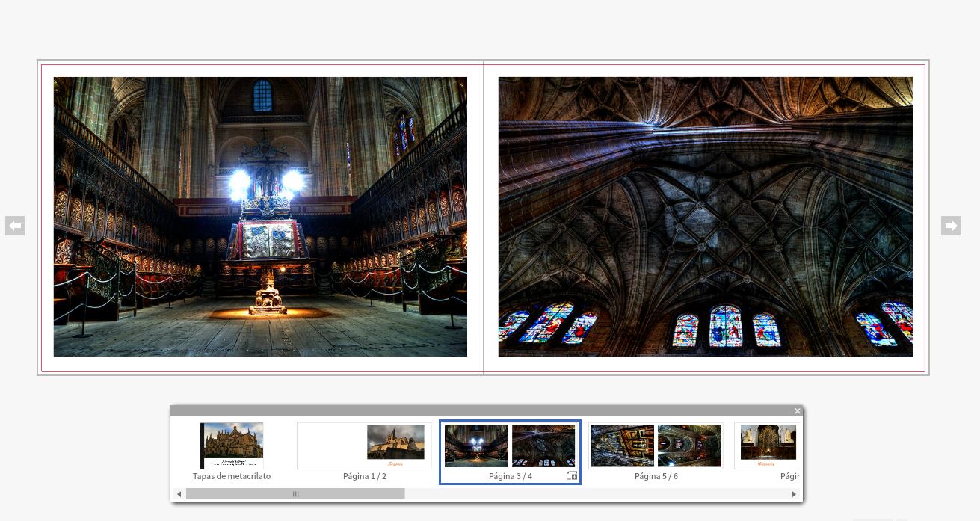The width and height of the screenshot is (980, 521).
Task: Close the page thumbnail strip
Action: (797, 410)
